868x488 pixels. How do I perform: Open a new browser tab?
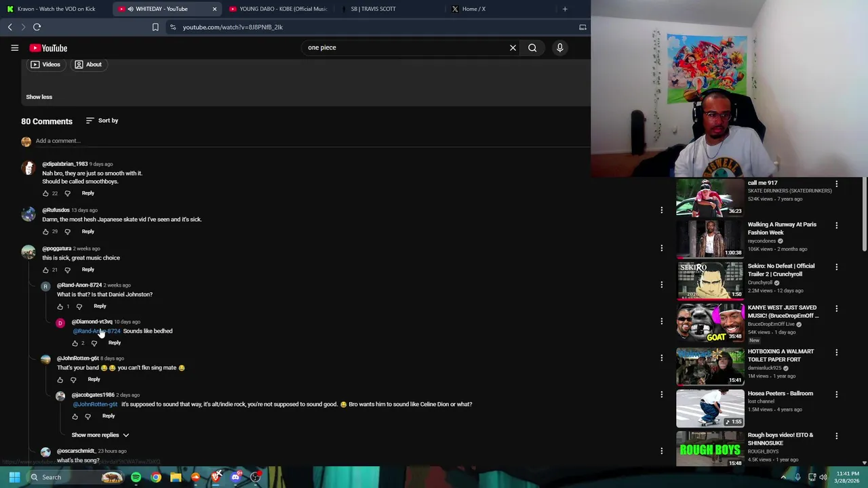(565, 9)
